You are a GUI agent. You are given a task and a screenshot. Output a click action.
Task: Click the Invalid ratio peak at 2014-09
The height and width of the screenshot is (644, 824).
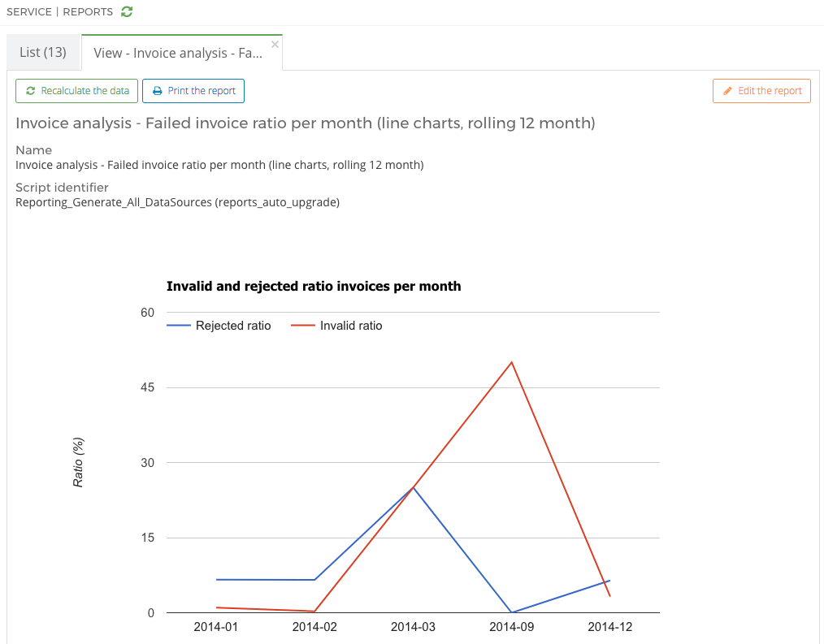511,362
